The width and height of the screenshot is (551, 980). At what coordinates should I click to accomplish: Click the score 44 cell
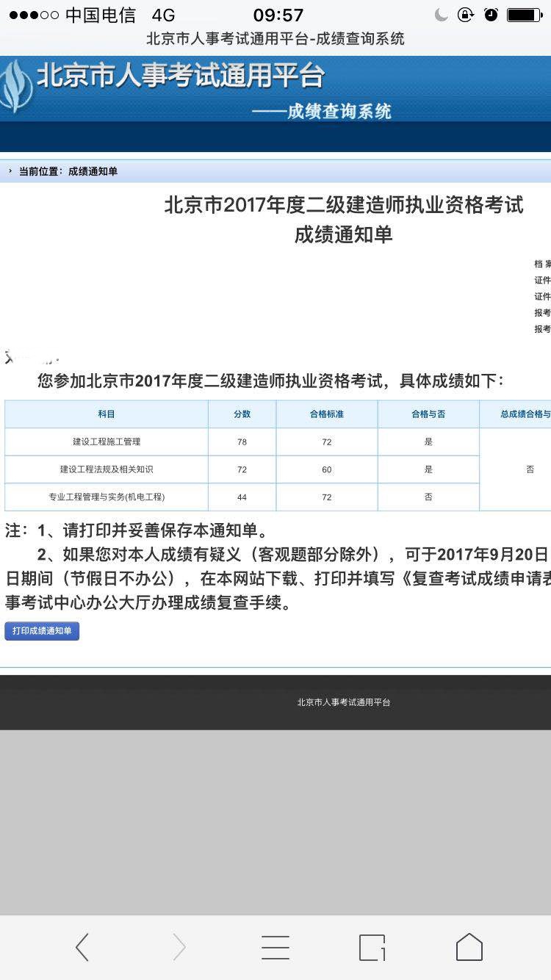[x=242, y=497]
